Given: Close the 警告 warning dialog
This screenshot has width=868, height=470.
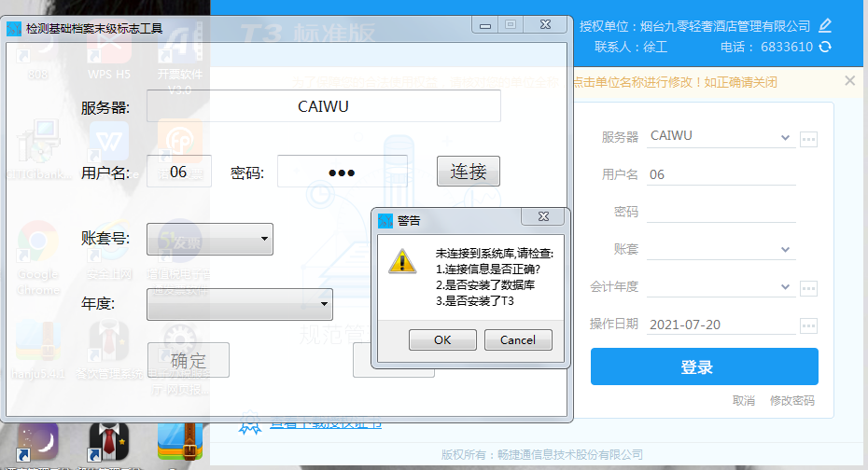Looking at the screenshot, I should pos(543,216).
